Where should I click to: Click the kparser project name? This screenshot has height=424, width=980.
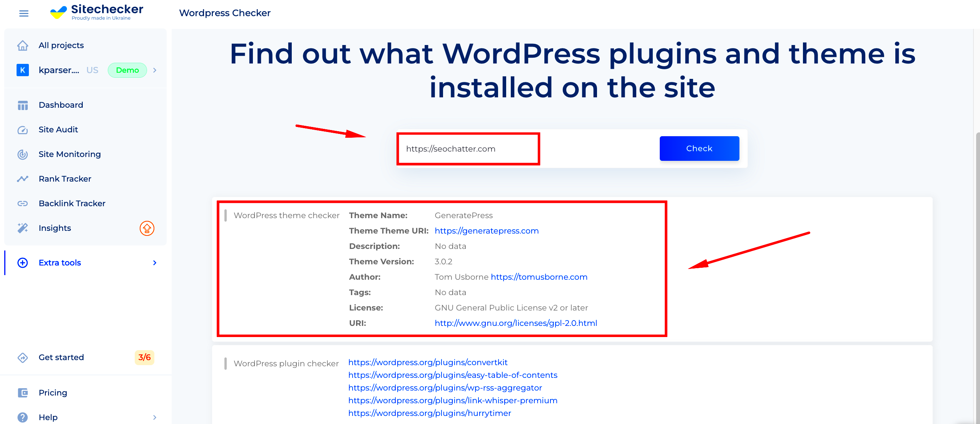click(59, 70)
